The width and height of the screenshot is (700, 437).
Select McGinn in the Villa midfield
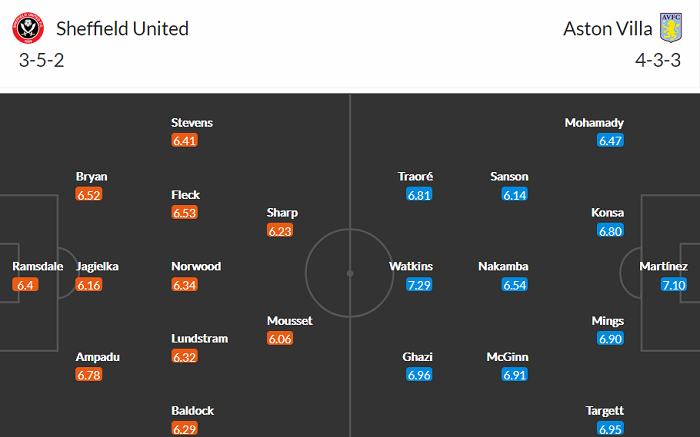click(x=508, y=357)
